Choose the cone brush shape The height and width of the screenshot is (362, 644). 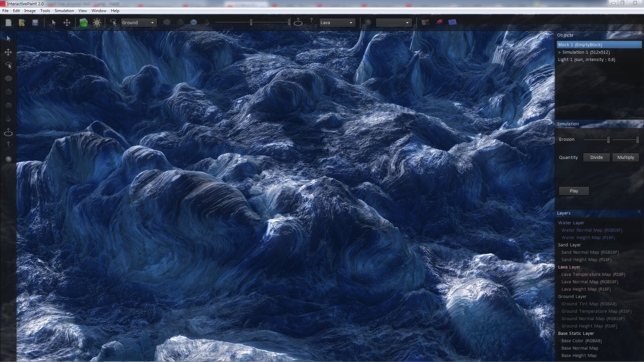click(x=180, y=22)
